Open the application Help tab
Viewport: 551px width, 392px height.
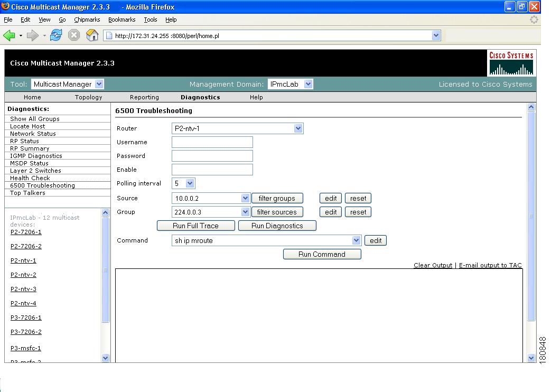click(256, 97)
